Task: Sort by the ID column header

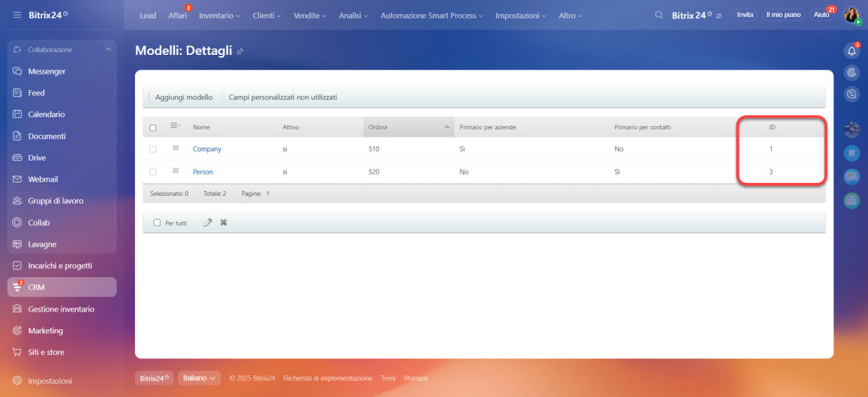Action: coord(772,127)
